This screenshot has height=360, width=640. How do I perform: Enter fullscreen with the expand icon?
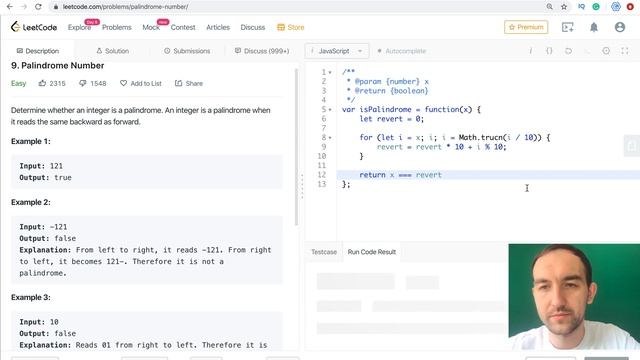coord(624,51)
